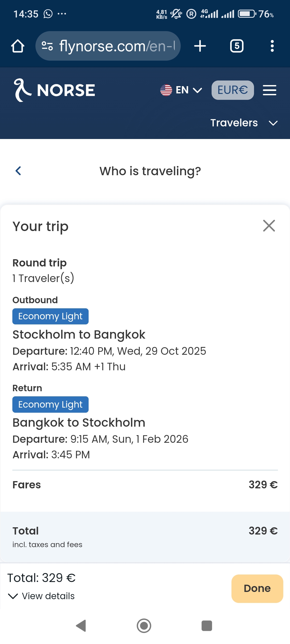This screenshot has height=644, width=290.
Task: Go back using the left chevron
Action: (18, 171)
